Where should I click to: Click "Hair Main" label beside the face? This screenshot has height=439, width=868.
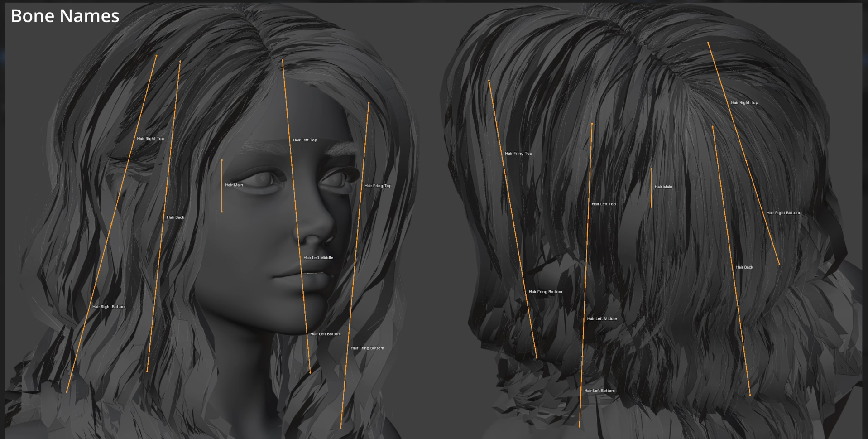pos(234,185)
